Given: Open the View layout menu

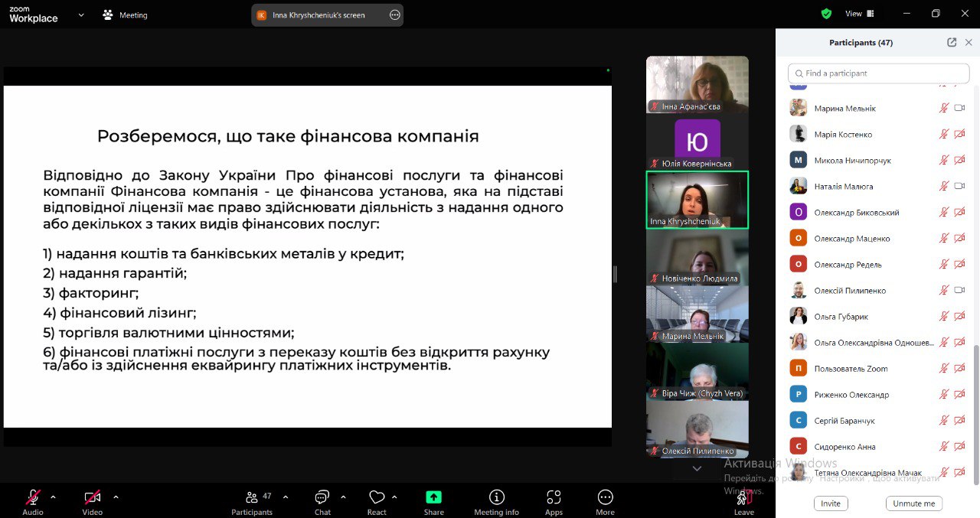Looking at the screenshot, I should [x=859, y=14].
